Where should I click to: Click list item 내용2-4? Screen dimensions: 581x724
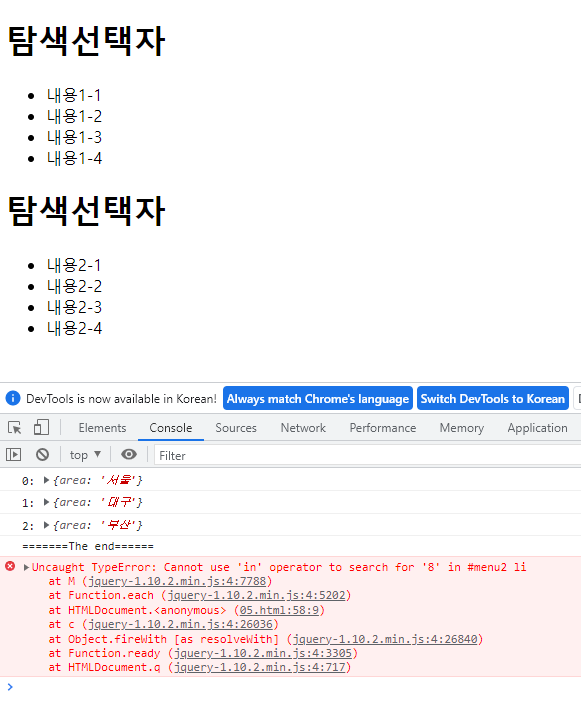74,328
